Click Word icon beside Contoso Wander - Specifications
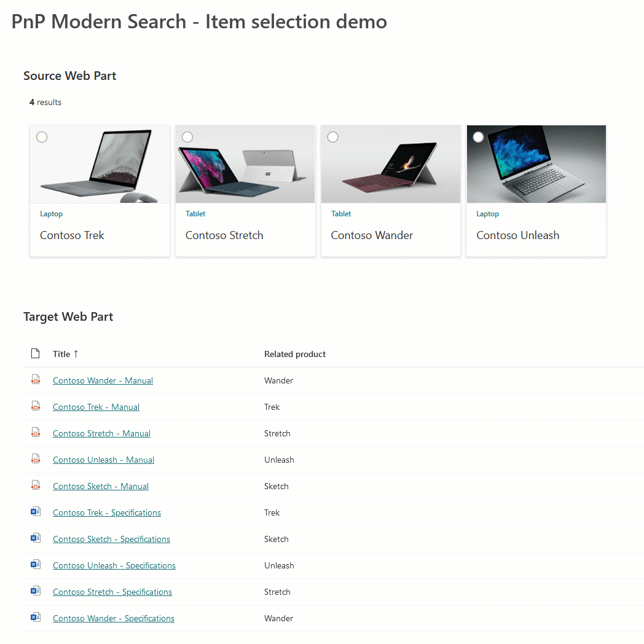Screen dimensions: 644x644 point(36,617)
